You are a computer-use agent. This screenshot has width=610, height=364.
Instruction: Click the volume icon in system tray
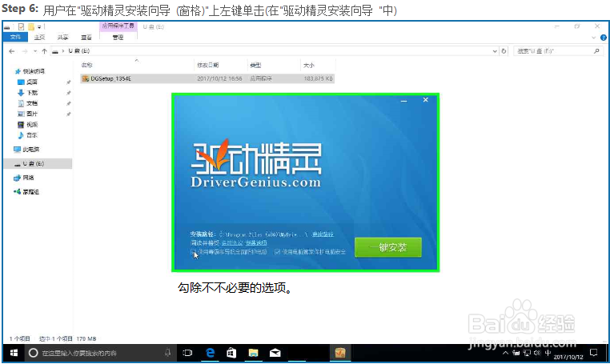point(537,353)
